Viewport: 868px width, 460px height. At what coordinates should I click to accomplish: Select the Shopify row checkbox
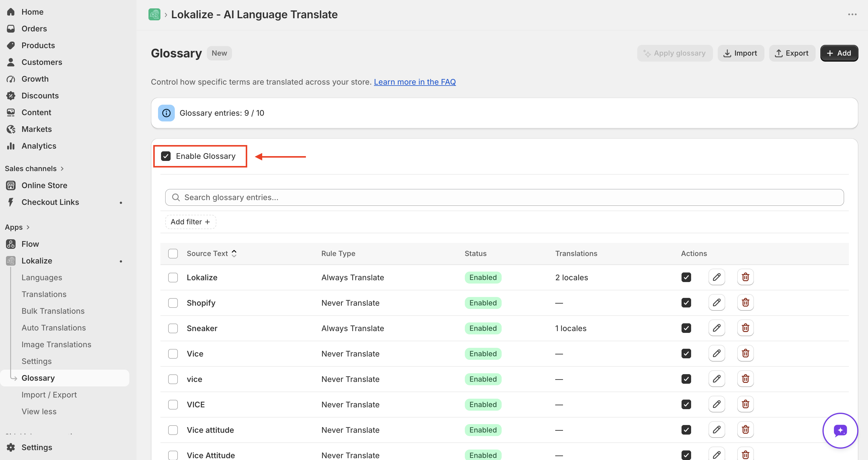173,303
